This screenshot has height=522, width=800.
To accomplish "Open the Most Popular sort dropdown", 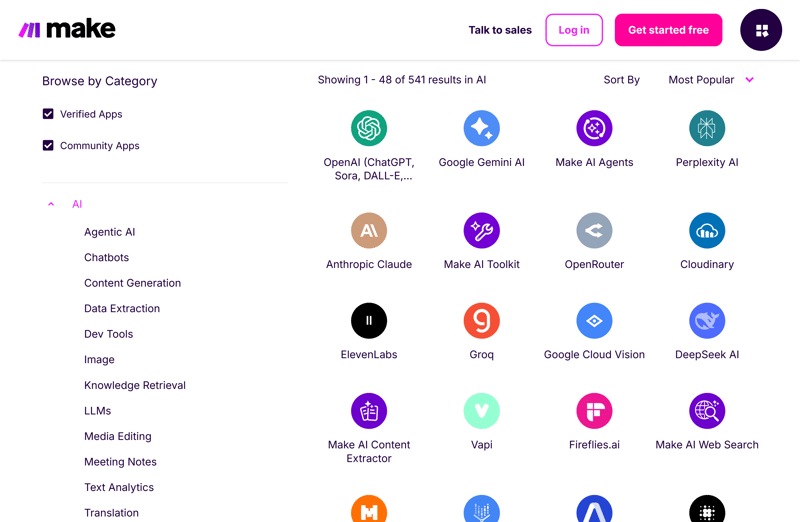I will (x=711, y=80).
